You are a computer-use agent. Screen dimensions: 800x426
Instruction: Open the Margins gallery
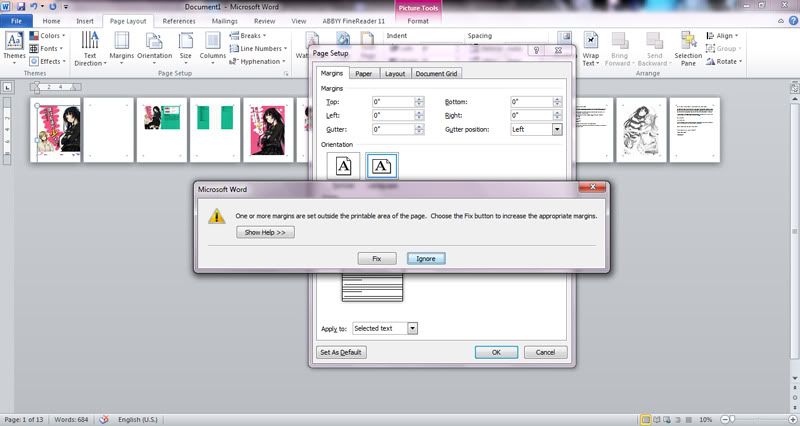[121, 47]
